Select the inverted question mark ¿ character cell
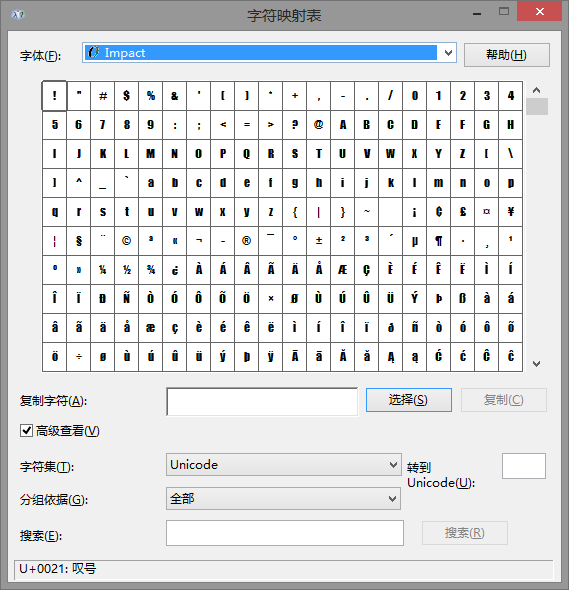The image size is (569, 590). pos(175,269)
